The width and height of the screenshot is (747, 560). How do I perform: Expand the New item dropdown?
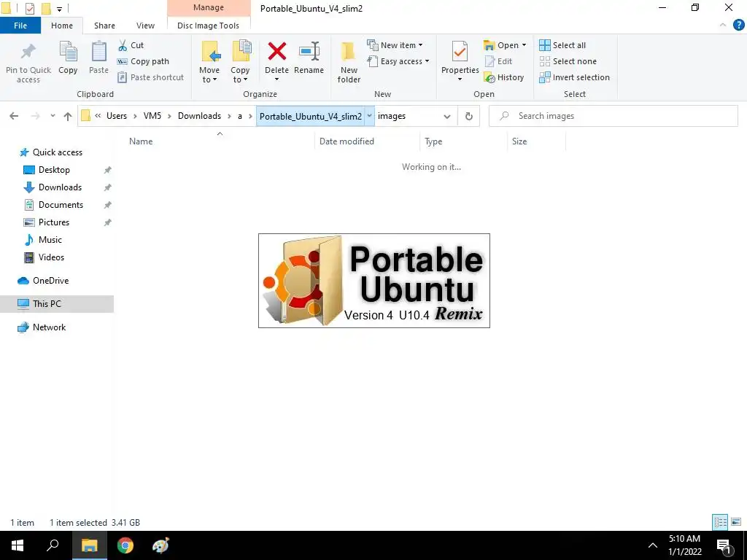tap(395, 45)
